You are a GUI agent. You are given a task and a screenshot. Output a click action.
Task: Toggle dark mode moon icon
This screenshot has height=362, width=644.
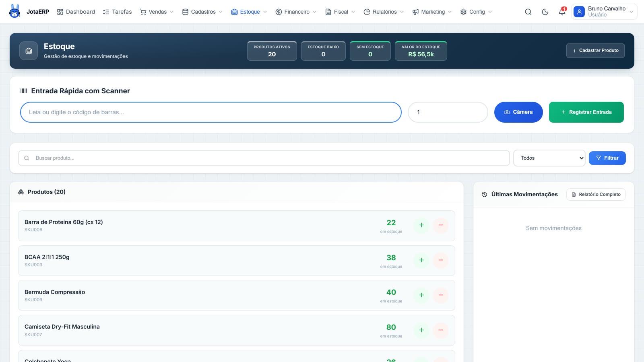click(x=545, y=12)
